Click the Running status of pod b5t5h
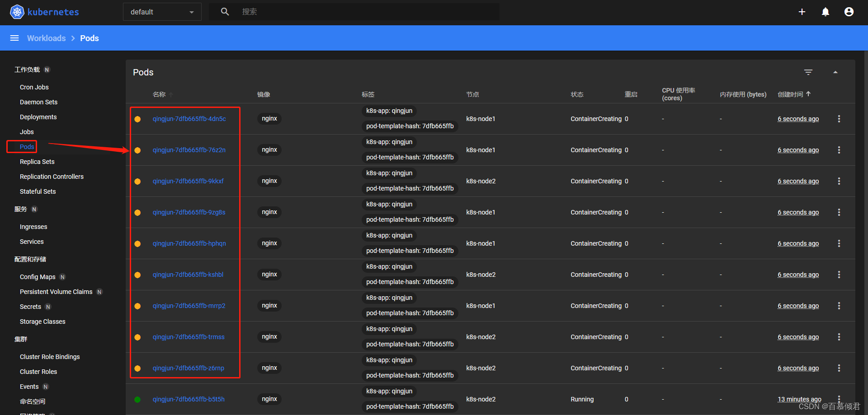Image resolution: width=868 pixels, height=415 pixels. [x=582, y=399]
